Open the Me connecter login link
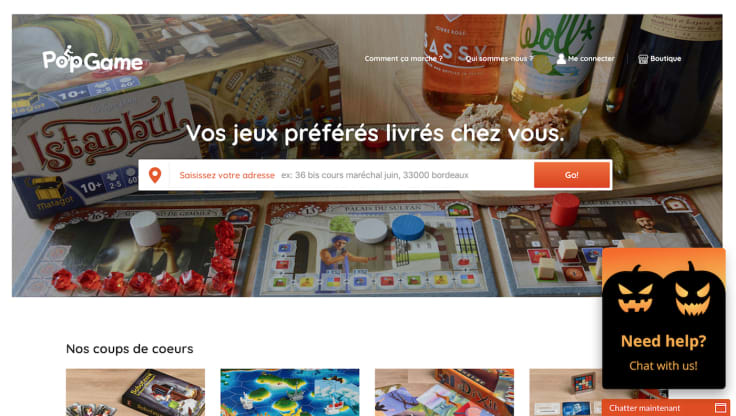 (591, 59)
